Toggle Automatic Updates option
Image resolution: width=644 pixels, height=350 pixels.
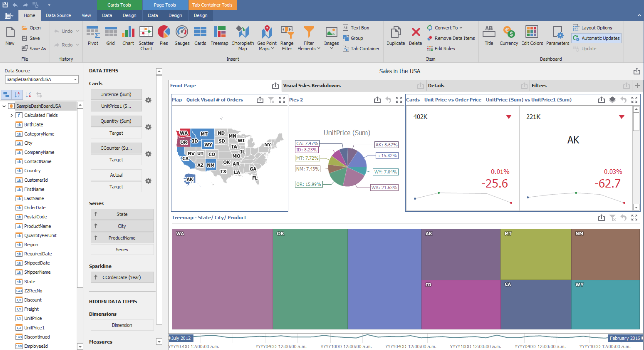click(x=596, y=38)
